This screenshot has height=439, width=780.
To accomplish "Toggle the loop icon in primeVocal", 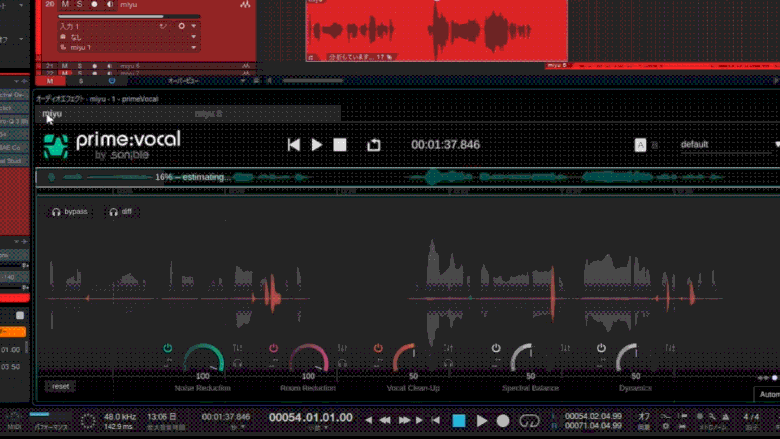I will click(373, 145).
